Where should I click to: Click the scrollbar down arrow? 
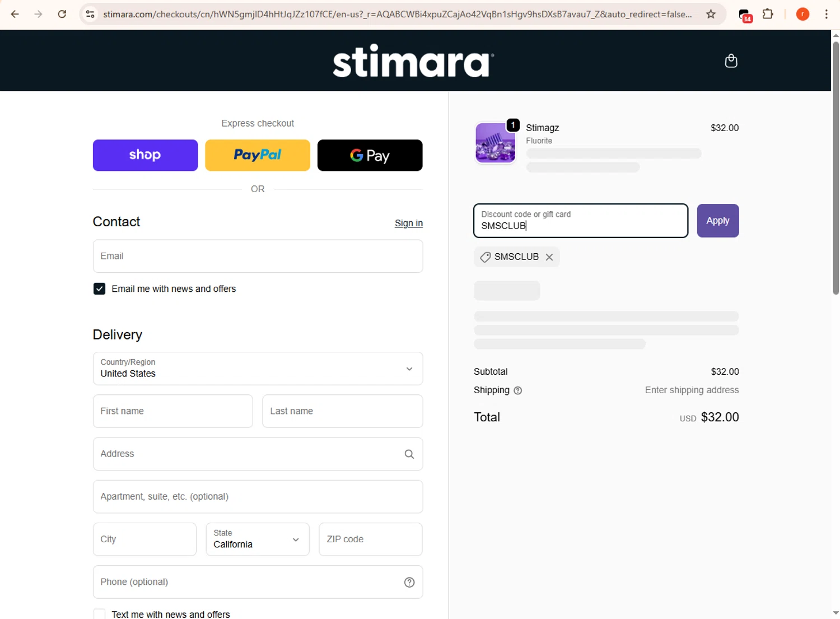(836, 613)
